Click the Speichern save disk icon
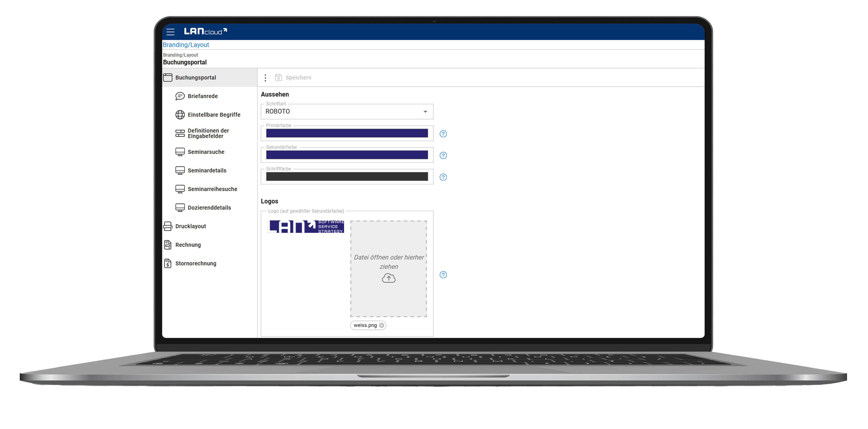The width and height of the screenshot is (868, 429). (x=278, y=77)
